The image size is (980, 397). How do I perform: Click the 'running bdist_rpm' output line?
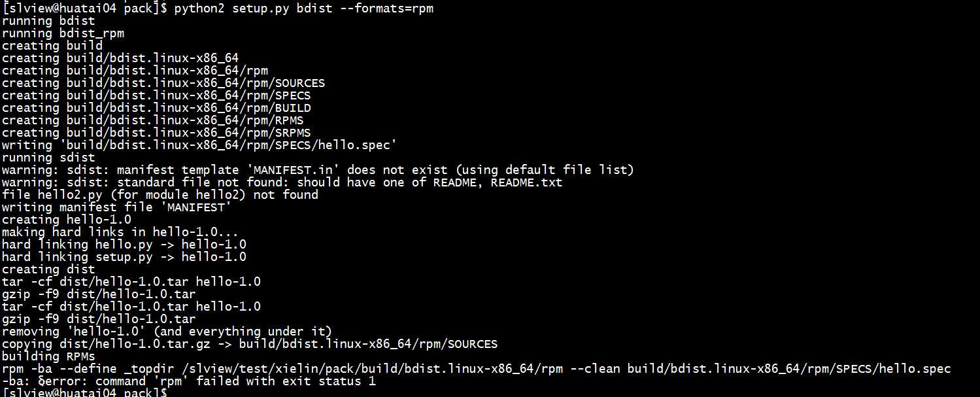click(x=63, y=33)
